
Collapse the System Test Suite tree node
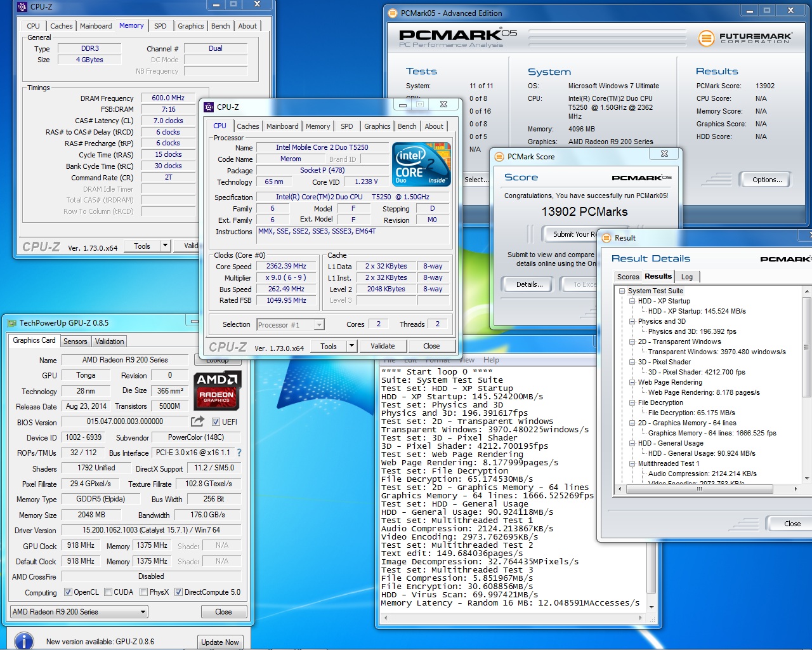tap(622, 291)
